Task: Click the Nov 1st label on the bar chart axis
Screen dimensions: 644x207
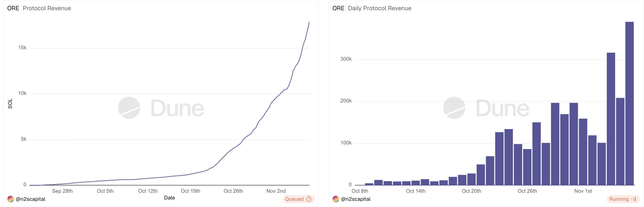Action: [583, 191]
